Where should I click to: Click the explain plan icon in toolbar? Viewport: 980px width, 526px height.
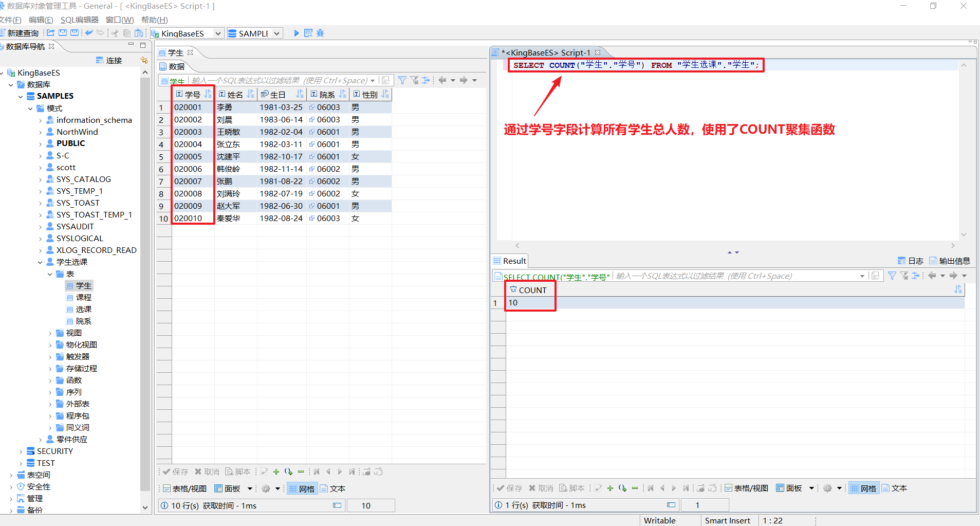pyautogui.click(x=308, y=33)
